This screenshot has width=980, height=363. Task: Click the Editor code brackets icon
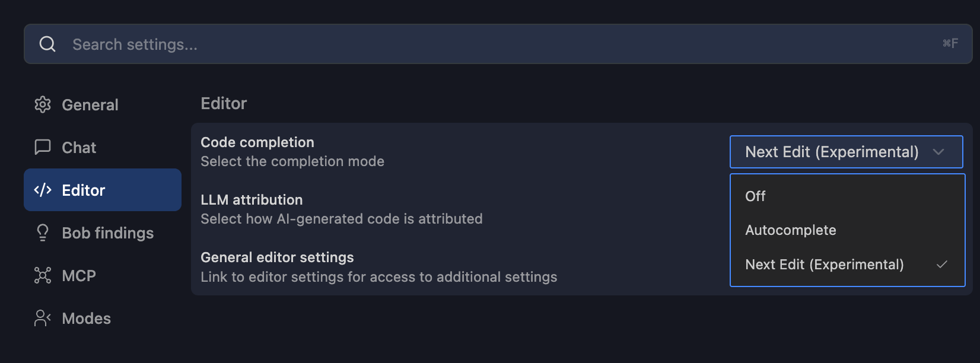coord(43,190)
